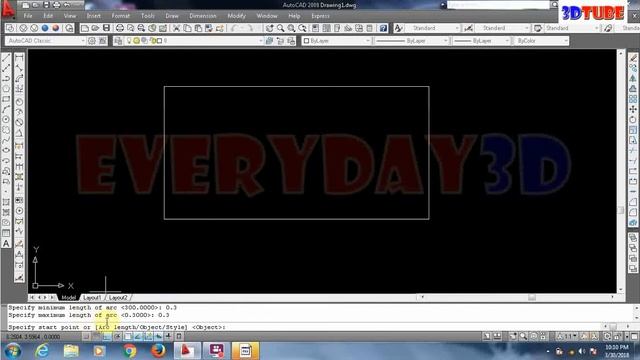This screenshot has height=360, width=640.
Task: Click the Zoom Previous icon
Action: (x=302, y=28)
